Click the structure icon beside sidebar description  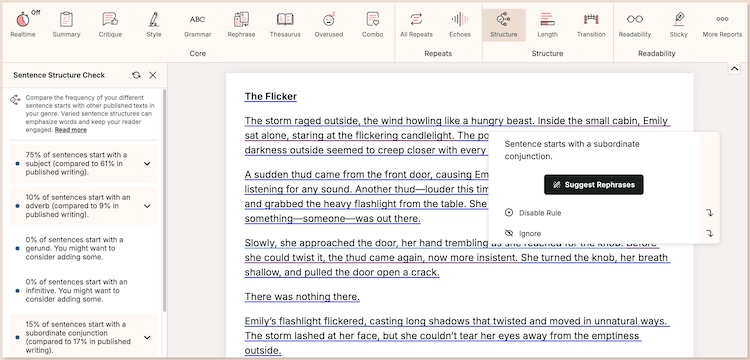(15, 99)
